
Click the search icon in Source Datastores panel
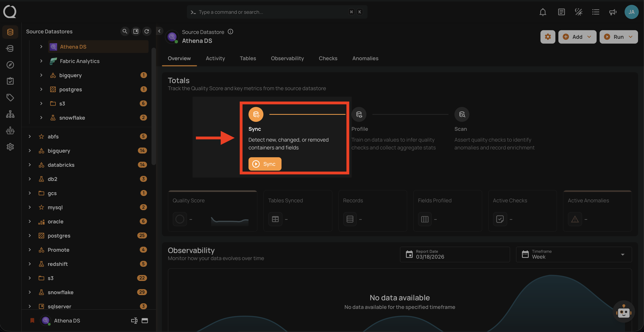(x=125, y=31)
